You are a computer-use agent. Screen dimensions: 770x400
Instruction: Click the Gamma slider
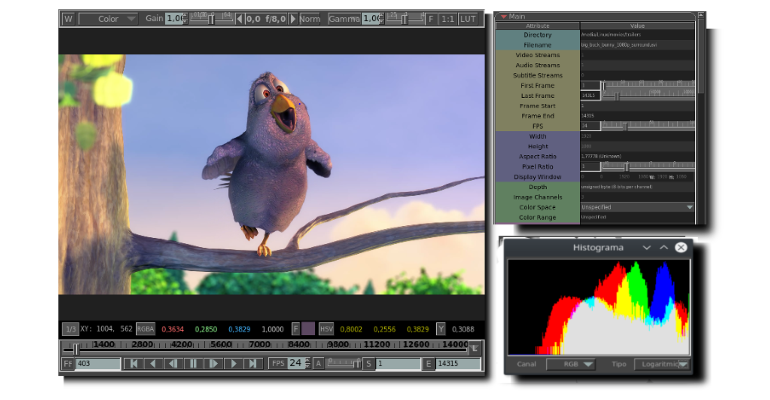coord(404,19)
